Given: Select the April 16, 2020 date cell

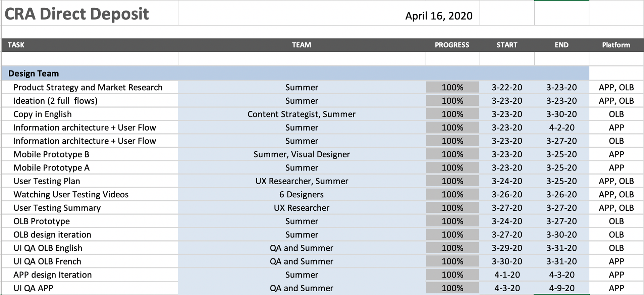Looking at the screenshot, I should [438, 16].
